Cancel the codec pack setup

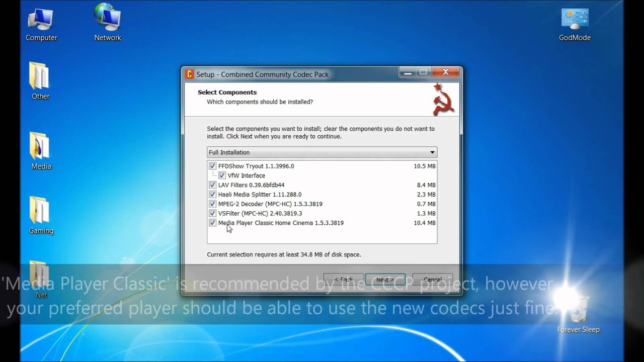pos(433,280)
